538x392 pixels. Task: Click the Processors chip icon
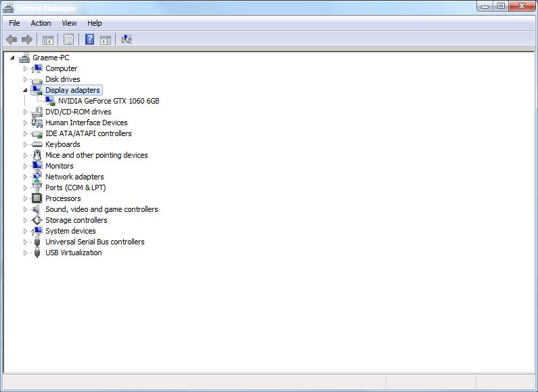point(37,198)
